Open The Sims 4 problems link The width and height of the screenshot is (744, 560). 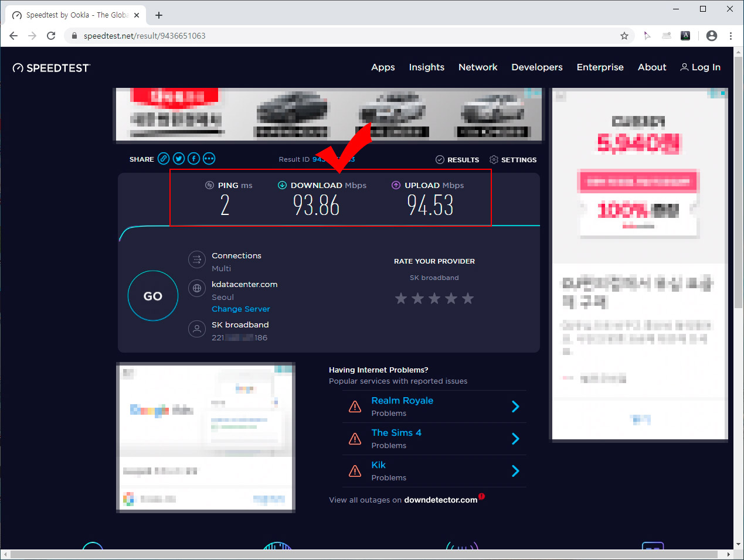coord(396,433)
